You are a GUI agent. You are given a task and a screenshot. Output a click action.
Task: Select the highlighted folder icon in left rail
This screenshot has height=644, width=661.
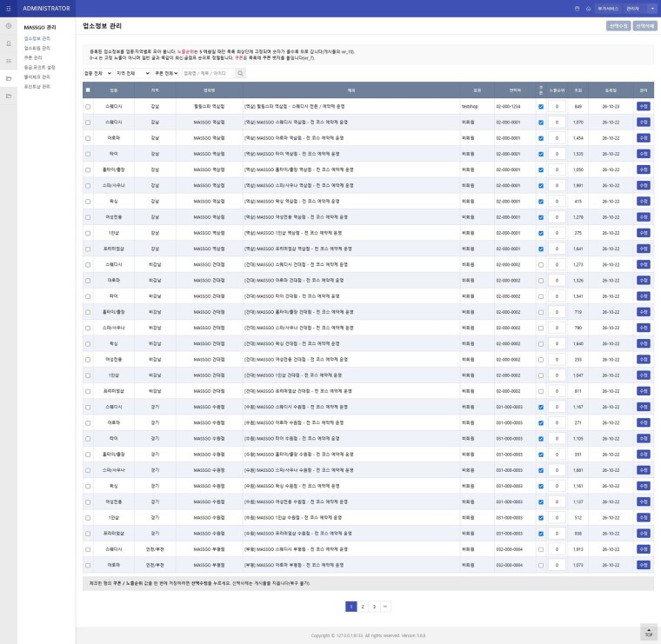tap(9, 79)
